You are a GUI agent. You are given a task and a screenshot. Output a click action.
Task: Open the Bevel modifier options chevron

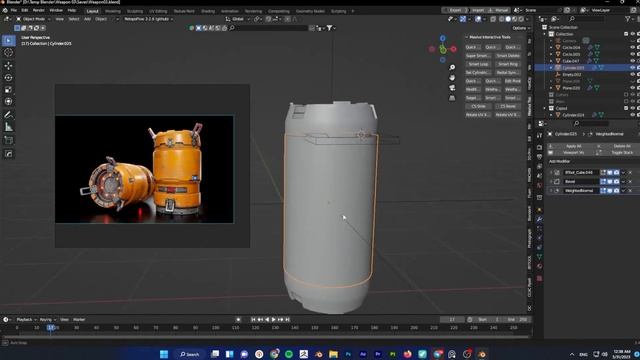tap(623, 182)
